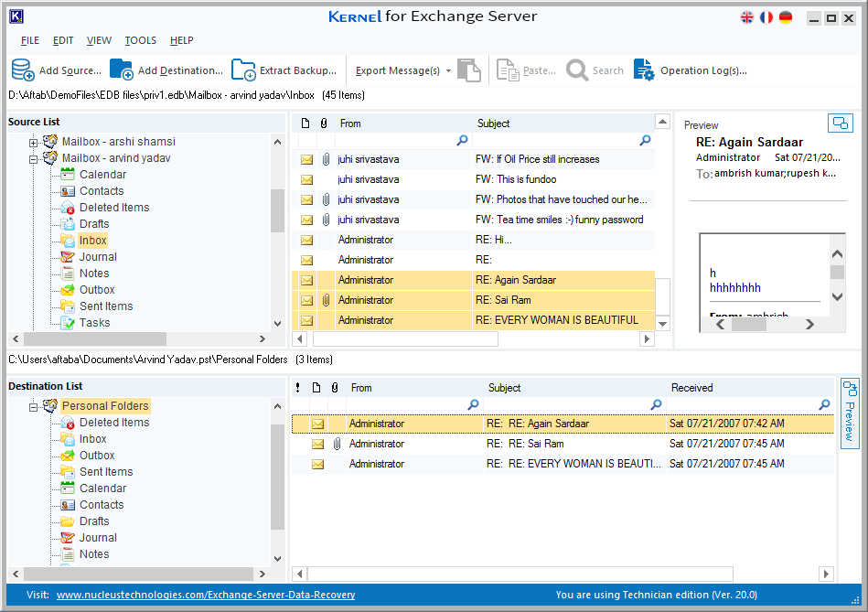The image size is (868, 612).
Task: Click the copy documents toolbar icon
Action: tap(469, 70)
